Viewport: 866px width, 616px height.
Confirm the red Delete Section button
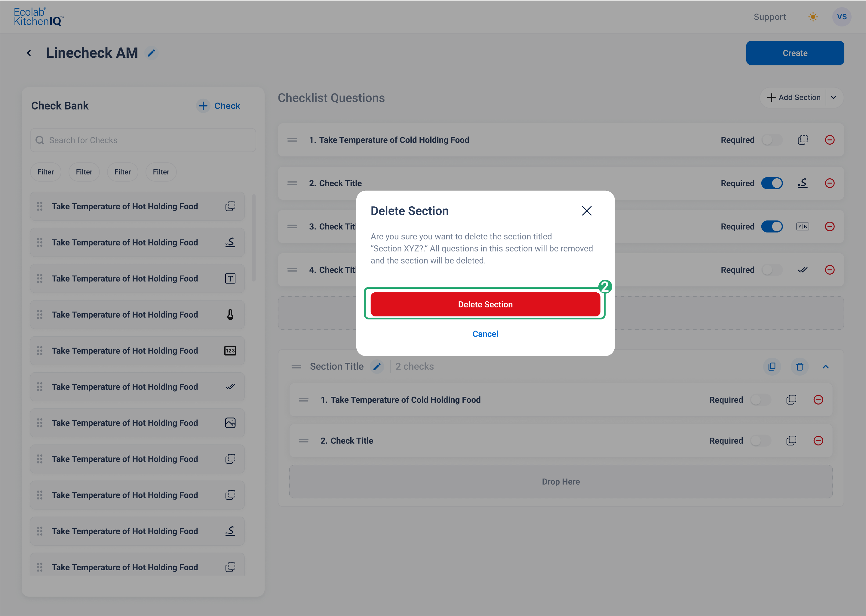pyautogui.click(x=485, y=304)
